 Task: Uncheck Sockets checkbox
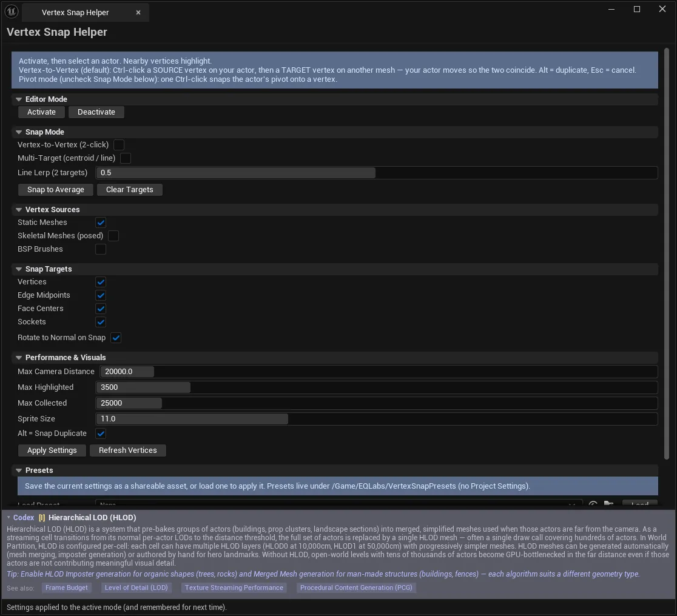point(101,323)
